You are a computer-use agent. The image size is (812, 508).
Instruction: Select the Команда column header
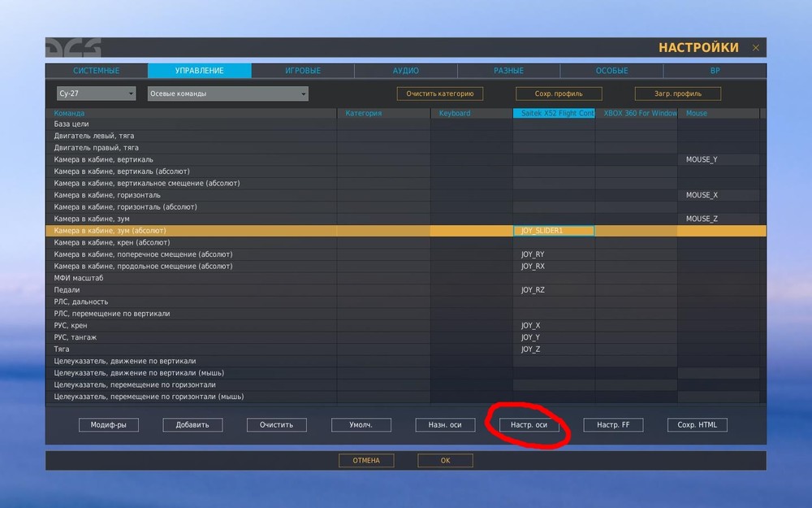tap(191, 113)
